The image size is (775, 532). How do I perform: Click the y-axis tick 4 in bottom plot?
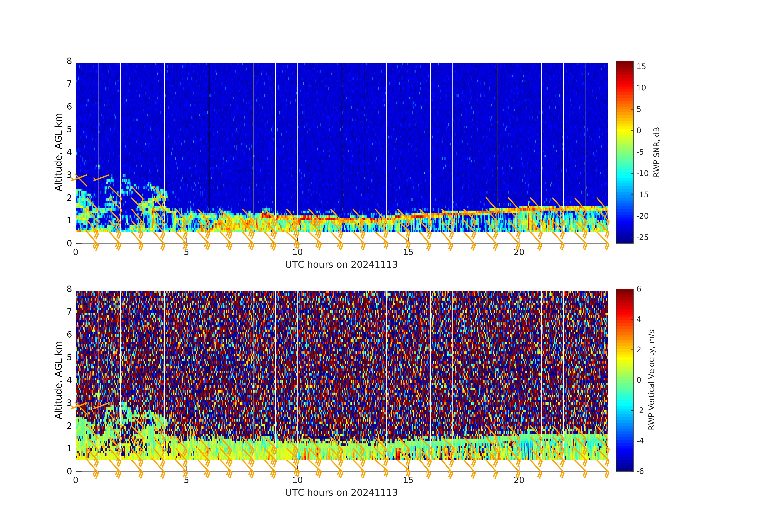[x=69, y=380]
